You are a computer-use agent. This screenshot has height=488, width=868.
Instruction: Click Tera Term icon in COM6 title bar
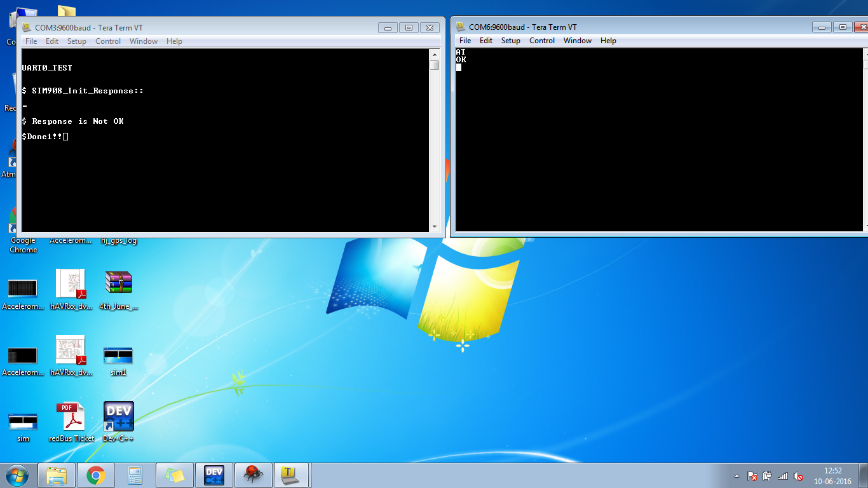pos(460,27)
